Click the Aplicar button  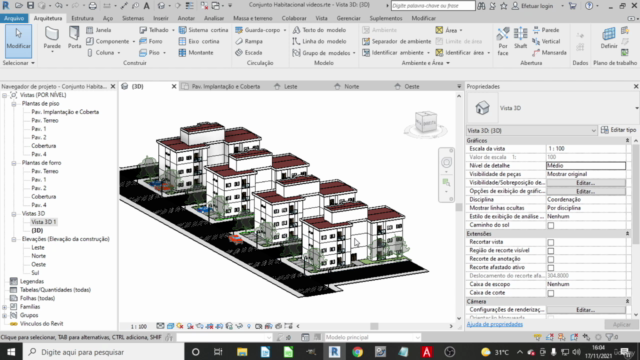[x=621, y=324]
